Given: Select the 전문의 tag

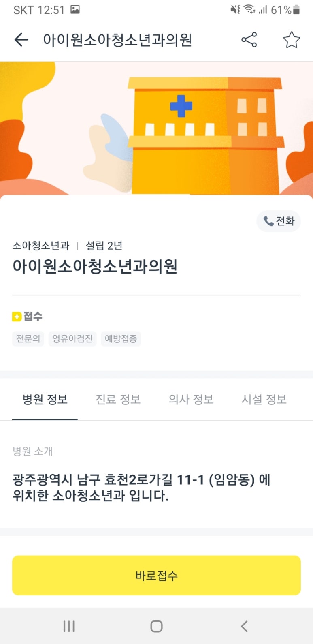Looking at the screenshot, I should tap(28, 338).
